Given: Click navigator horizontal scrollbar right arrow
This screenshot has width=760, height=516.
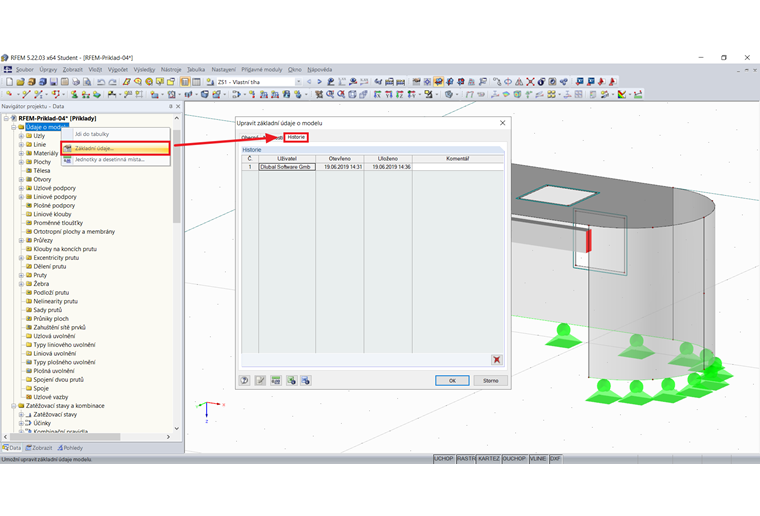Looking at the screenshot, I should tap(168, 437).
